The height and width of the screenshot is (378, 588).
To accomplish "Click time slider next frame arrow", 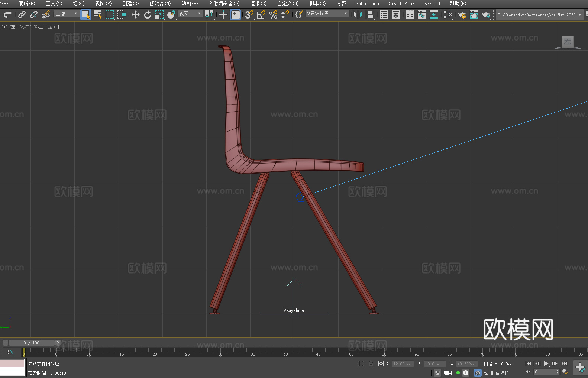I will 58,343.
